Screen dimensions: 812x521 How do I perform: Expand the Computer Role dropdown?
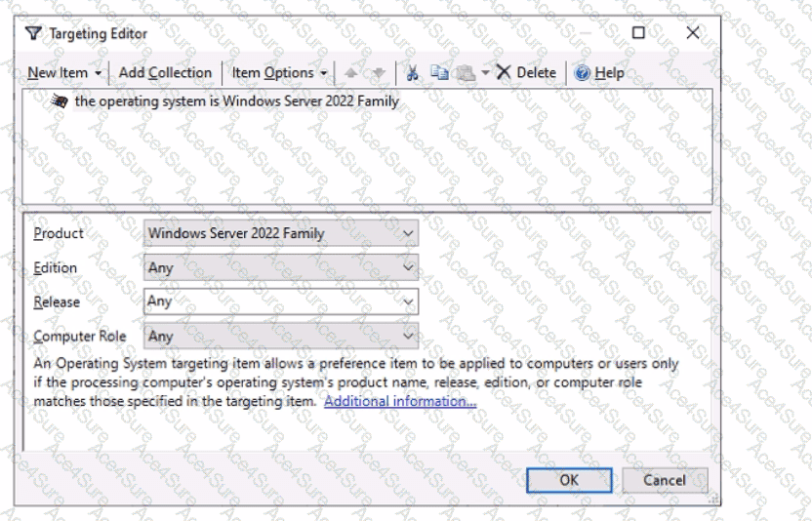tap(408, 337)
